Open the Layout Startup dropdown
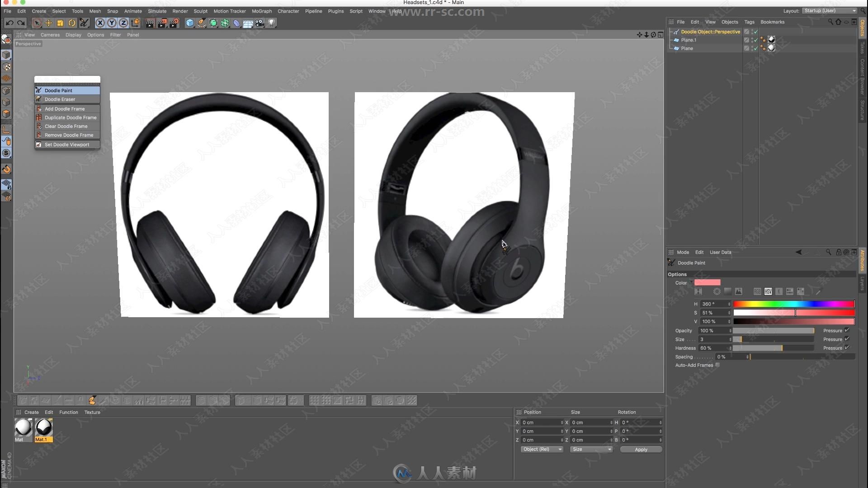The height and width of the screenshot is (488, 868). pos(830,11)
